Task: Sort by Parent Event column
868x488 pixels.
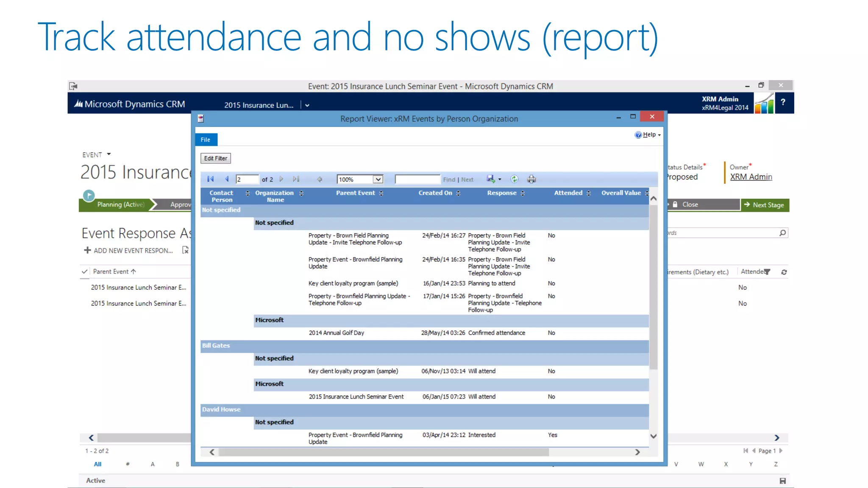Action: [x=381, y=193]
